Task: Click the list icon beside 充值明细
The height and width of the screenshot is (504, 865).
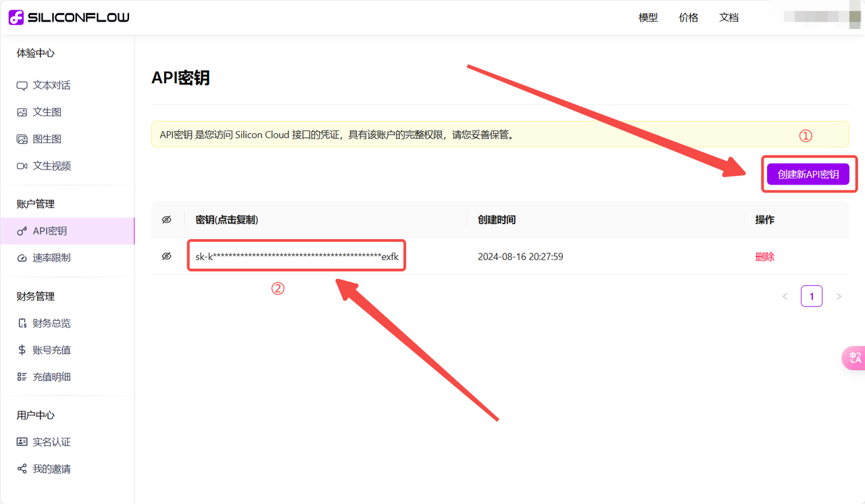Action: point(22,377)
